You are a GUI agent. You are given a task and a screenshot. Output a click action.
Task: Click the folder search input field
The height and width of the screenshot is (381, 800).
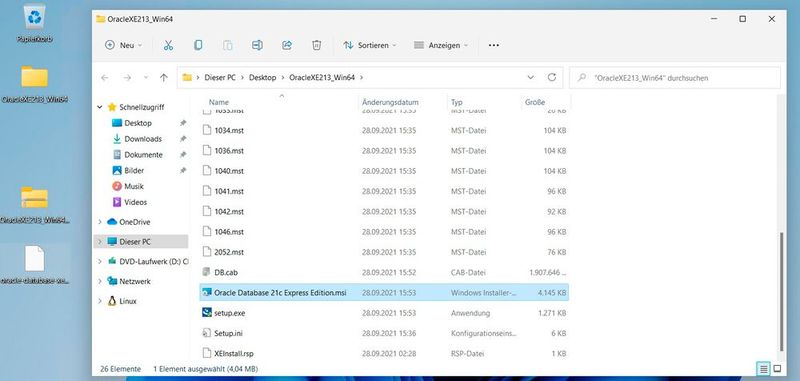[x=674, y=78]
